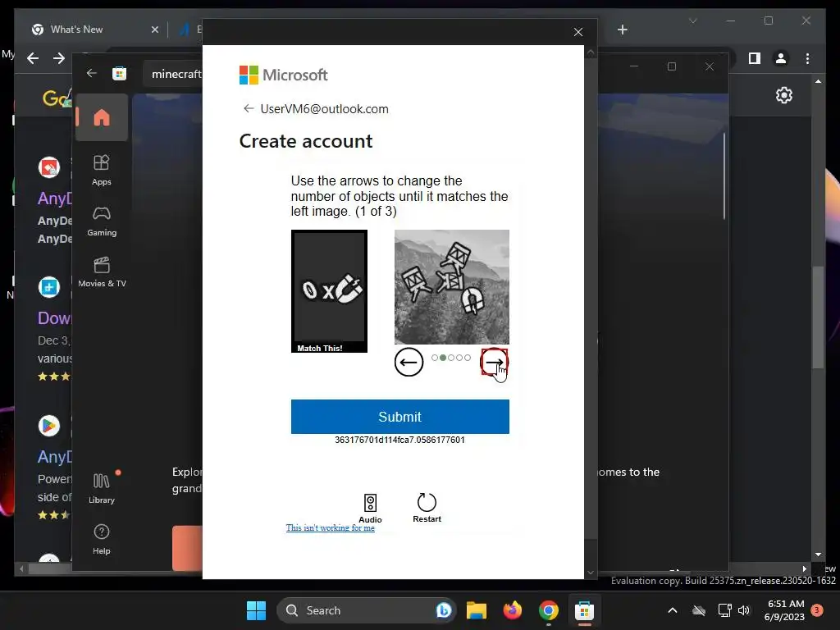Click the left arrow captcha button
This screenshot has height=630, width=840.
click(x=409, y=362)
